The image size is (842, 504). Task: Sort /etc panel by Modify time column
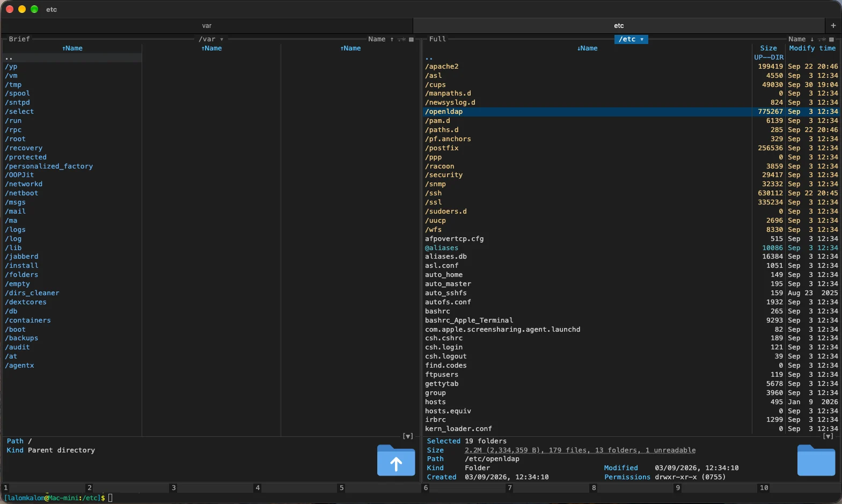[x=812, y=48]
